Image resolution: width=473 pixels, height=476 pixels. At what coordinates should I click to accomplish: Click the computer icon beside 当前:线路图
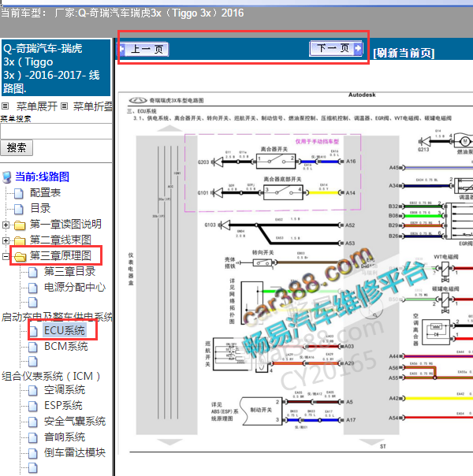pyautogui.click(x=6, y=177)
